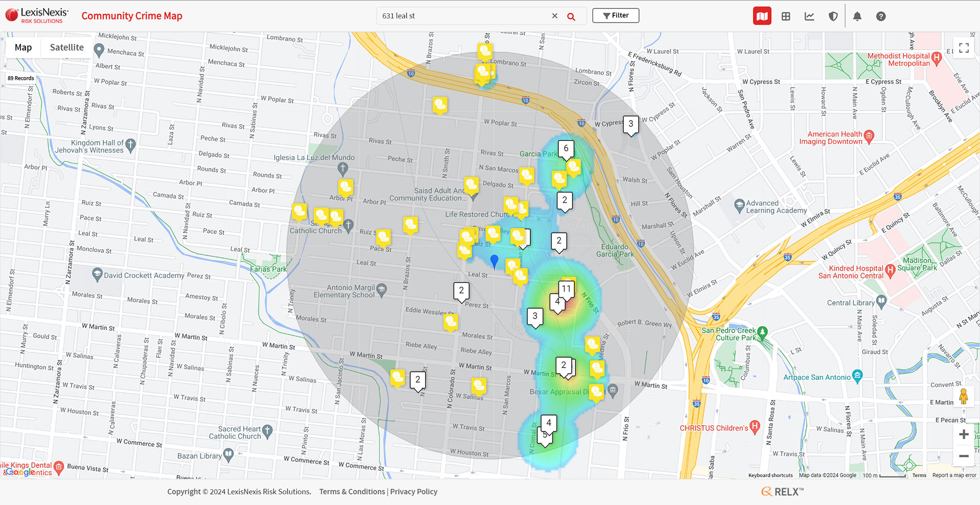Image resolution: width=980 pixels, height=505 pixels.
Task: Expand the cluster marker labeled 6
Action: (x=566, y=149)
